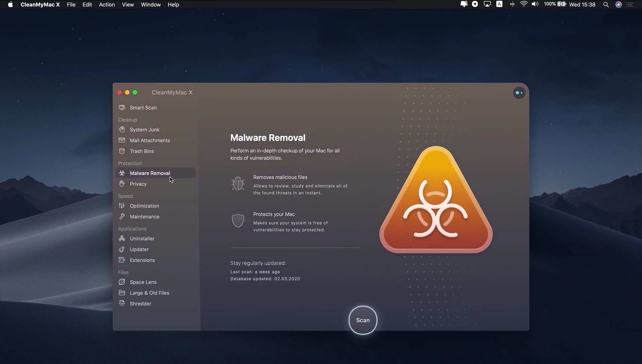
Task: Open the Help menu
Action: click(x=173, y=4)
